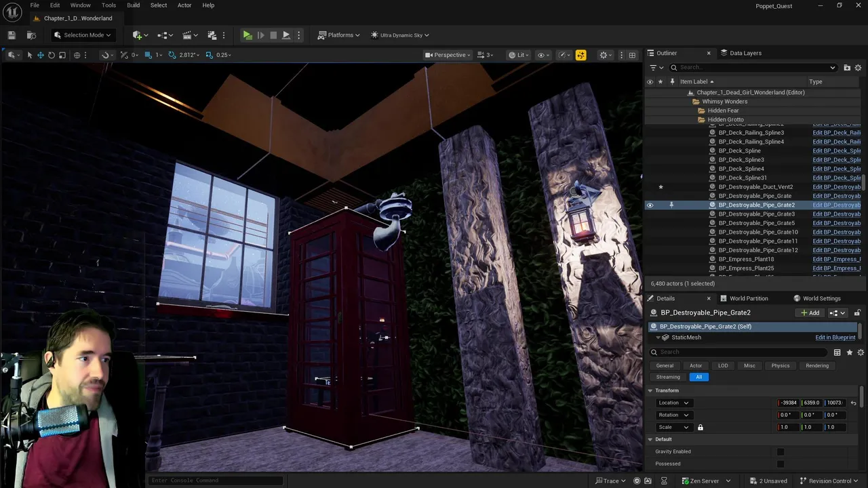
Task: Open the Add content cube icon
Action: coord(138,35)
